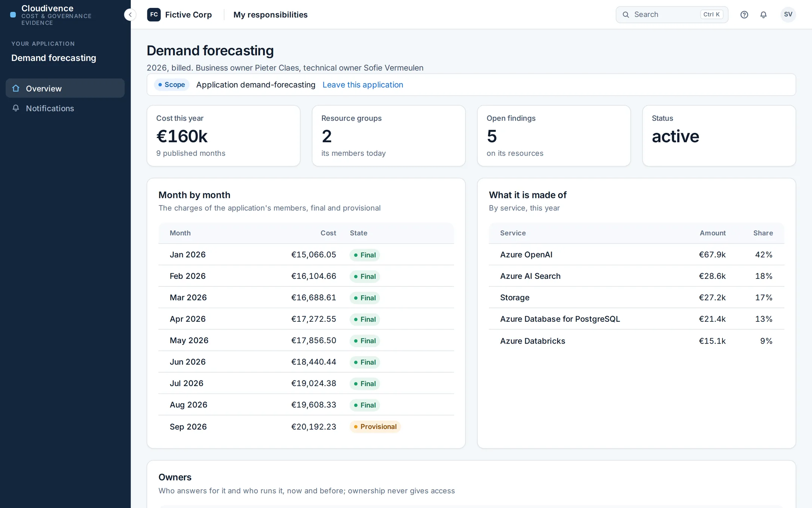This screenshot has width=812, height=508.
Task: Open the Open findings card
Action: pos(554,135)
